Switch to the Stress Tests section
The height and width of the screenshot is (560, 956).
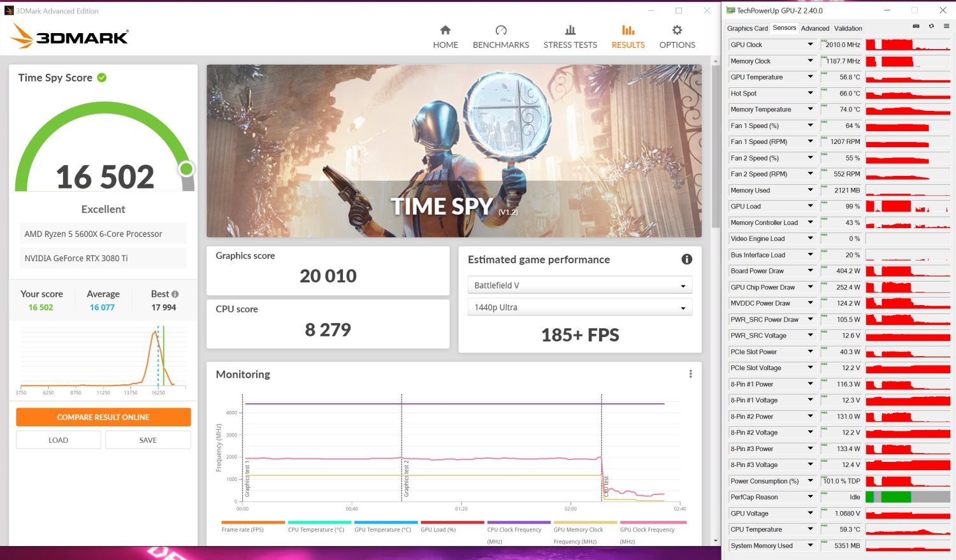tap(570, 37)
